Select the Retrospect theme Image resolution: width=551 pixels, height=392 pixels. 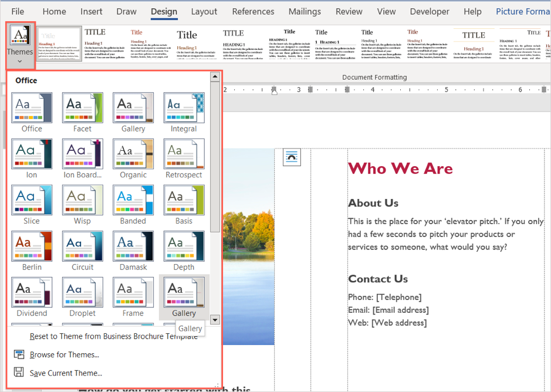(184, 154)
